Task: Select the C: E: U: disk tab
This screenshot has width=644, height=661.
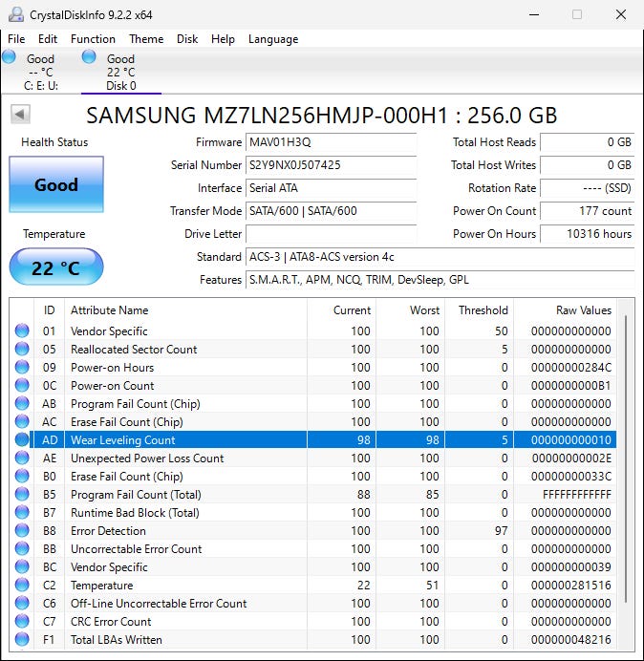Action: click(40, 72)
